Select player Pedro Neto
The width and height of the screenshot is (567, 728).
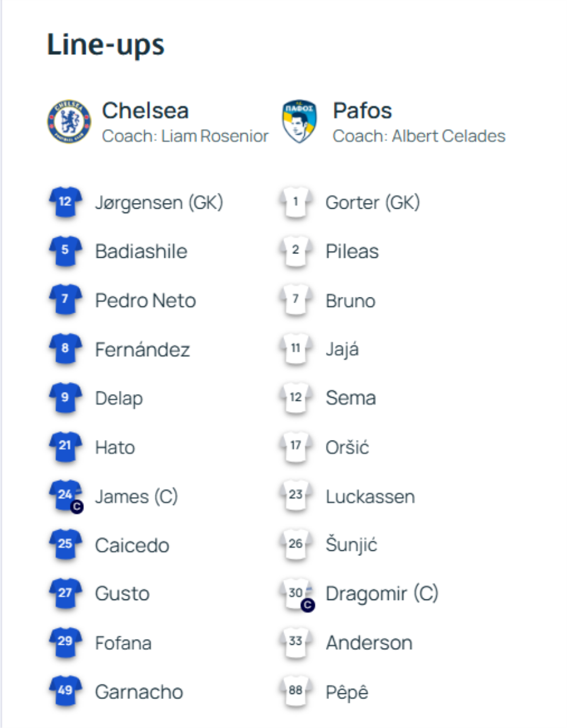(x=146, y=301)
